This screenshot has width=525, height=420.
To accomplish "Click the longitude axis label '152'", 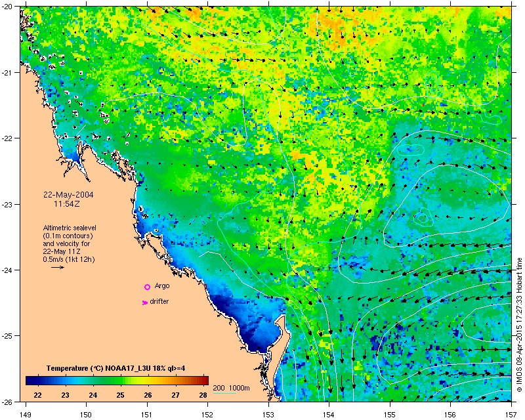I will point(207,415).
